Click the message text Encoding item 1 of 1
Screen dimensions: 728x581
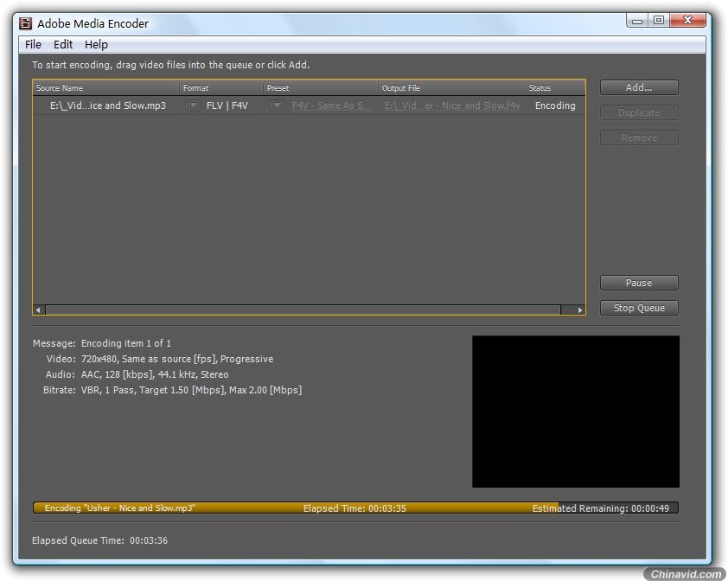(x=126, y=343)
